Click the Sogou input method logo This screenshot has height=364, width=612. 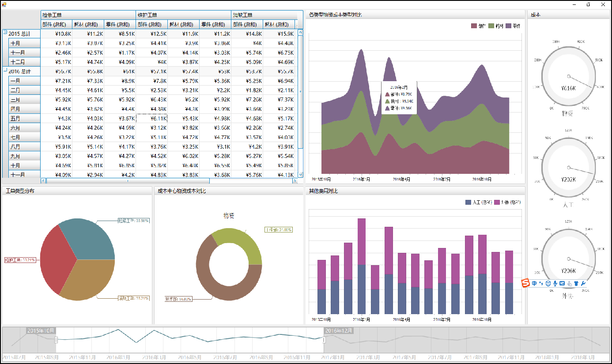[x=525, y=283]
